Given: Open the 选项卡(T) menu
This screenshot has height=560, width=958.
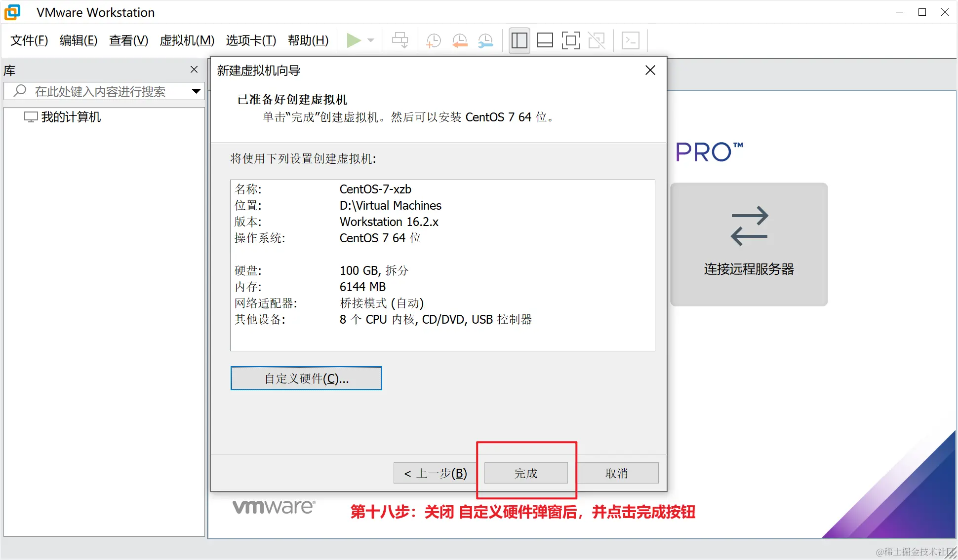Looking at the screenshot, I should coord(251,40).
